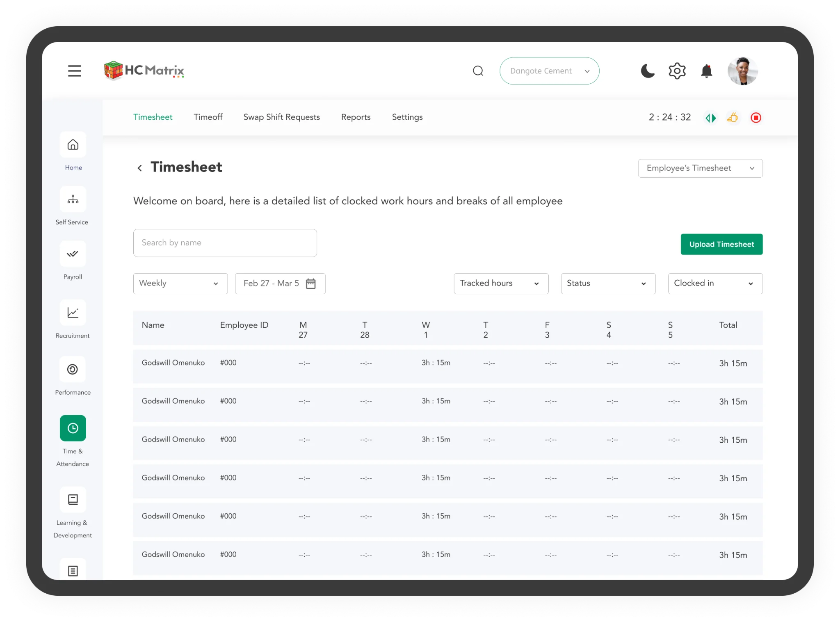Click the red stop timer button
Image resolution: width=840 pixels, height=622 pixels.
[756, 118]
